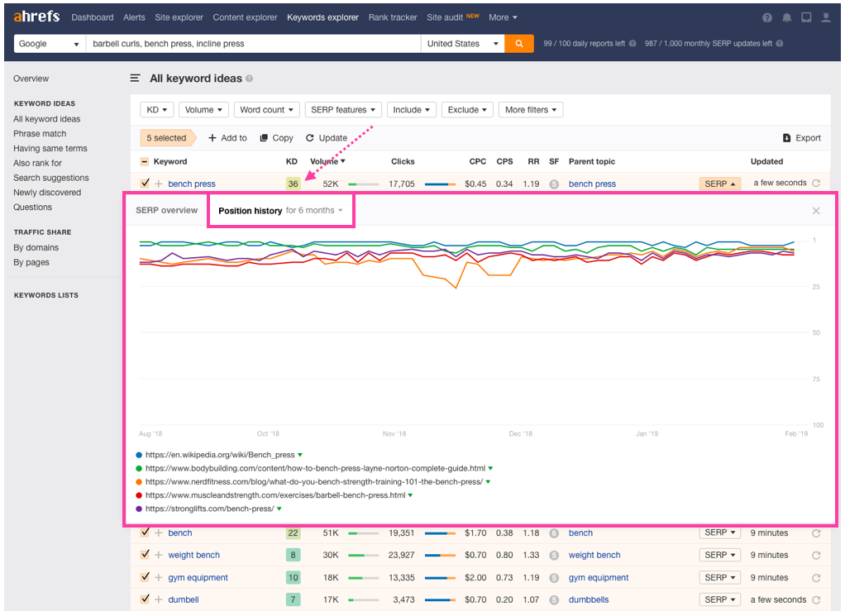Sort by the Volume column header
Viewport: 845px width, 616px height.
tap(327, 162)
